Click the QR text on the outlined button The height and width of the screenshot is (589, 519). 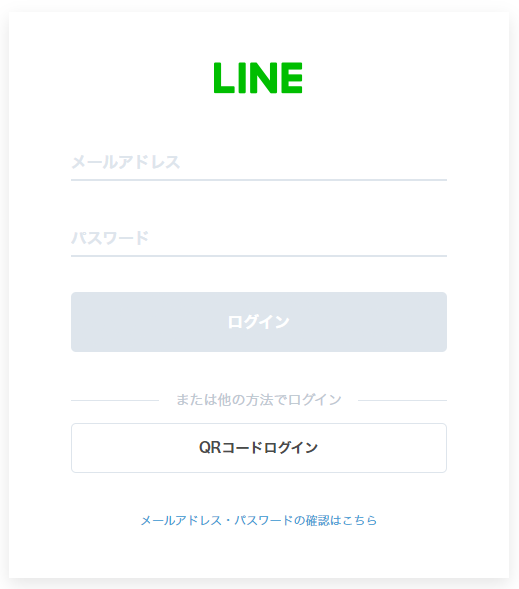coord(210,447)
